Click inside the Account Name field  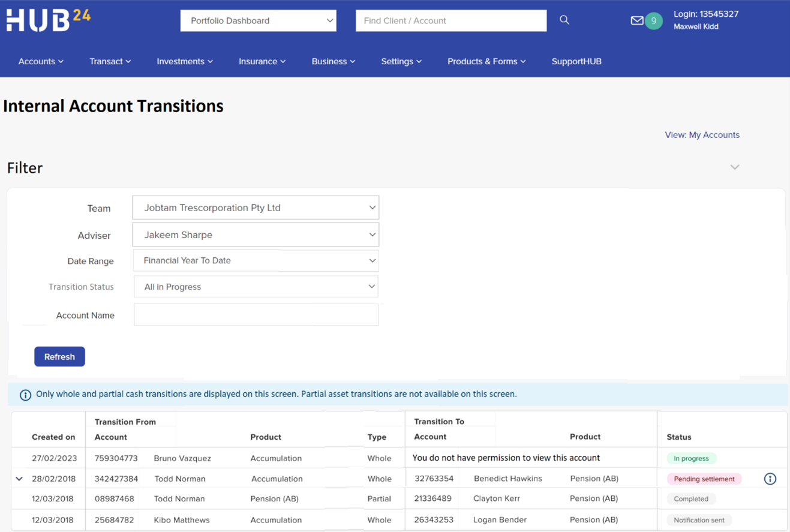click(256, 314)
